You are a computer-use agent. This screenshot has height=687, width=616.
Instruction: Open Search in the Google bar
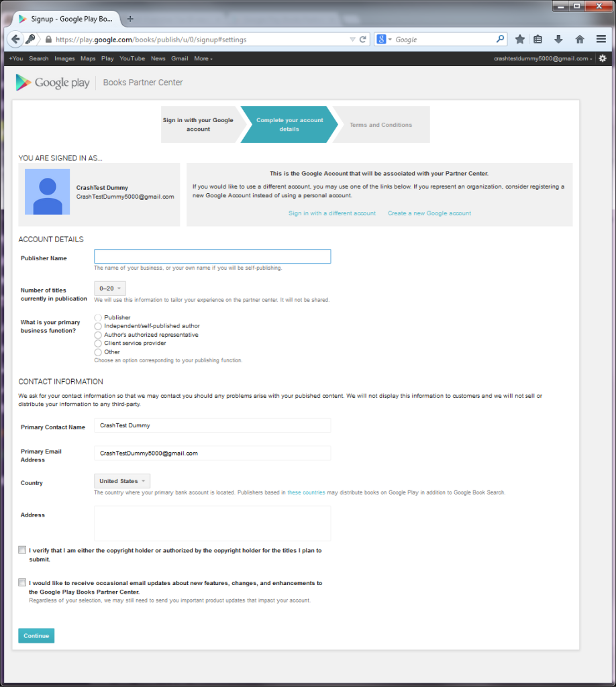(38, 59)
